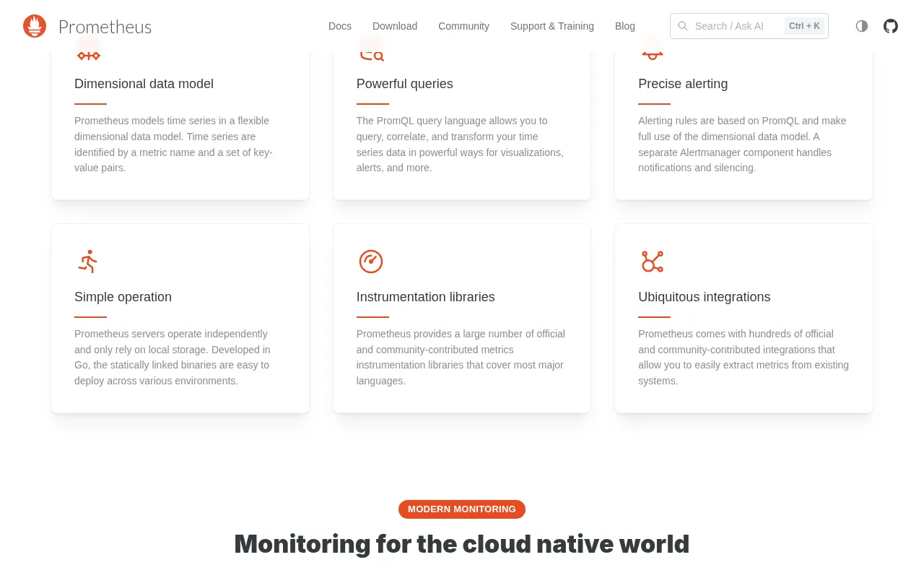The image size is (924, 578).
Task: Click the Instrumentation libraries heading
Action: pyautogui.click(x=426, y=297)
